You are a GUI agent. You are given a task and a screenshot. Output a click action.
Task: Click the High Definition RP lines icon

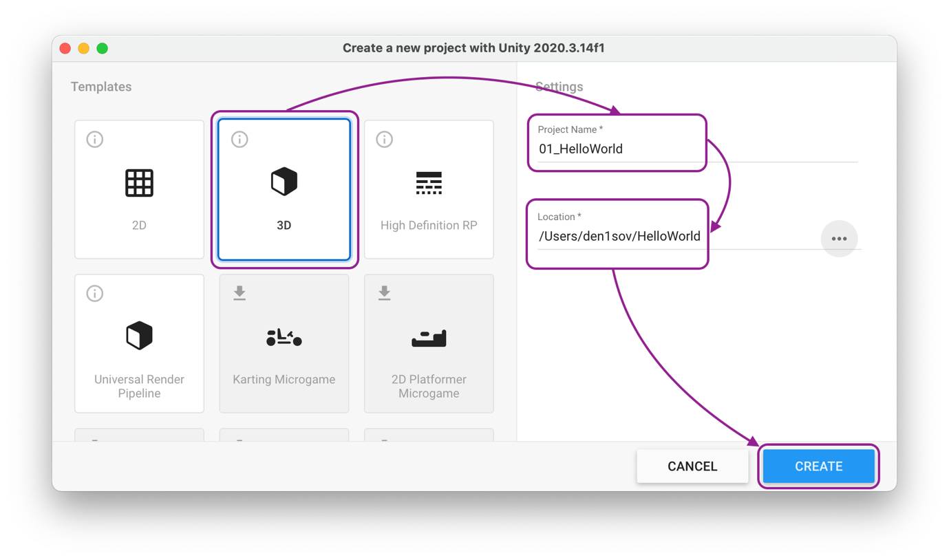click(x=429, y=183)
